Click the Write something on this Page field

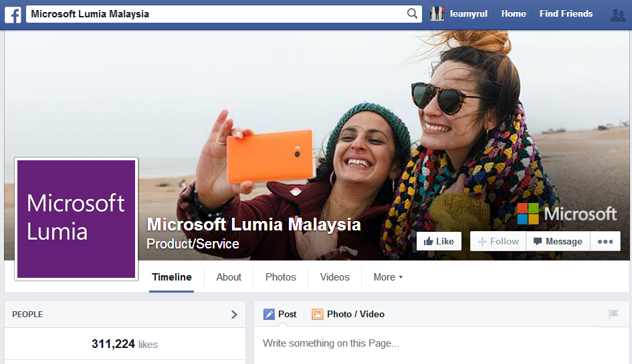pyautogui.click(x=401, y=344)
